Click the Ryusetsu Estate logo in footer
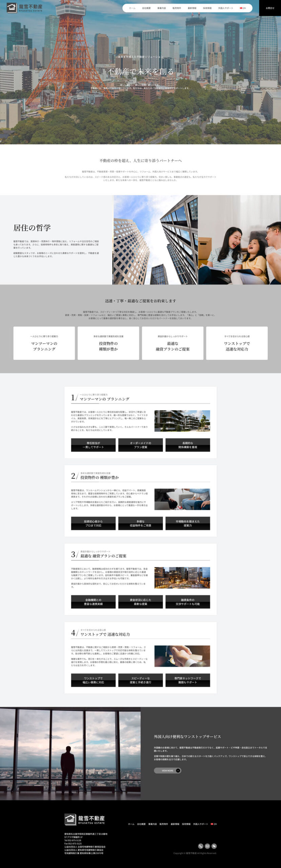 coord(85,820)
